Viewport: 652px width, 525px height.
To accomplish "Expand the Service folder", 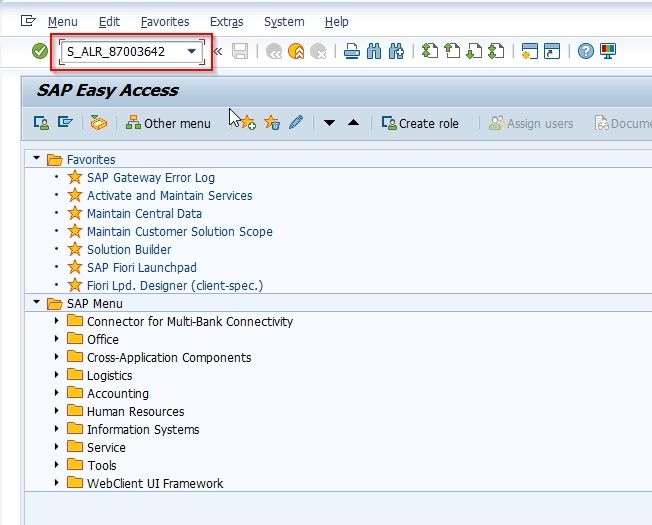I will 57,446.
